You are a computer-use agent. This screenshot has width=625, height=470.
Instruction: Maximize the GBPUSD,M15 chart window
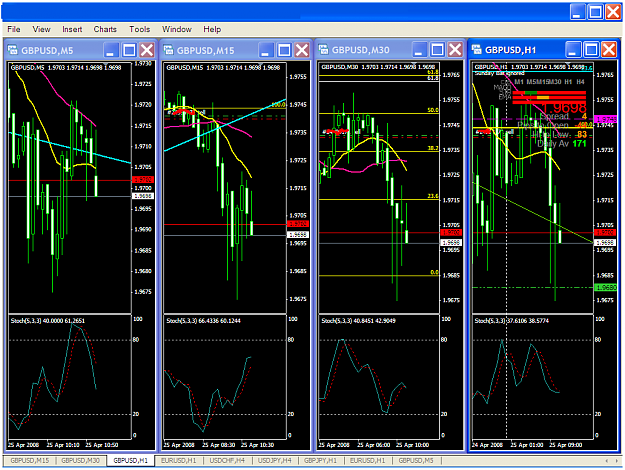pyautogui.click(x=284, y=50)
